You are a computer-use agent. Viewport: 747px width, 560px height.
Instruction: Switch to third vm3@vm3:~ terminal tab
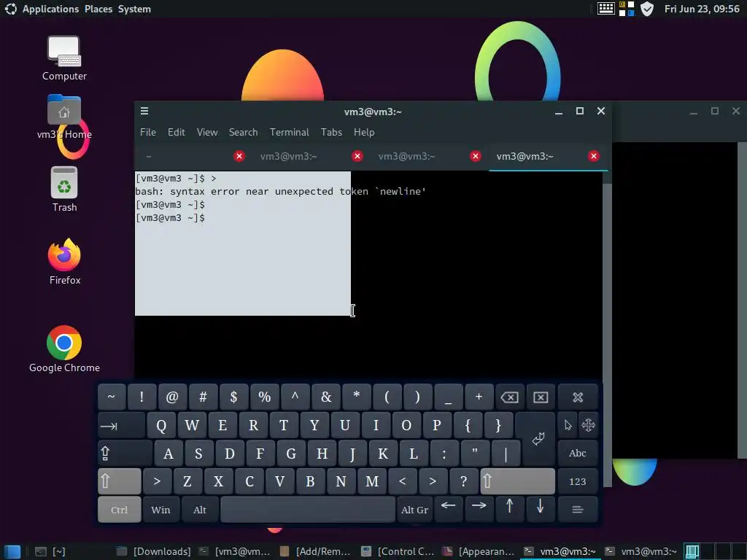[407, 156]
